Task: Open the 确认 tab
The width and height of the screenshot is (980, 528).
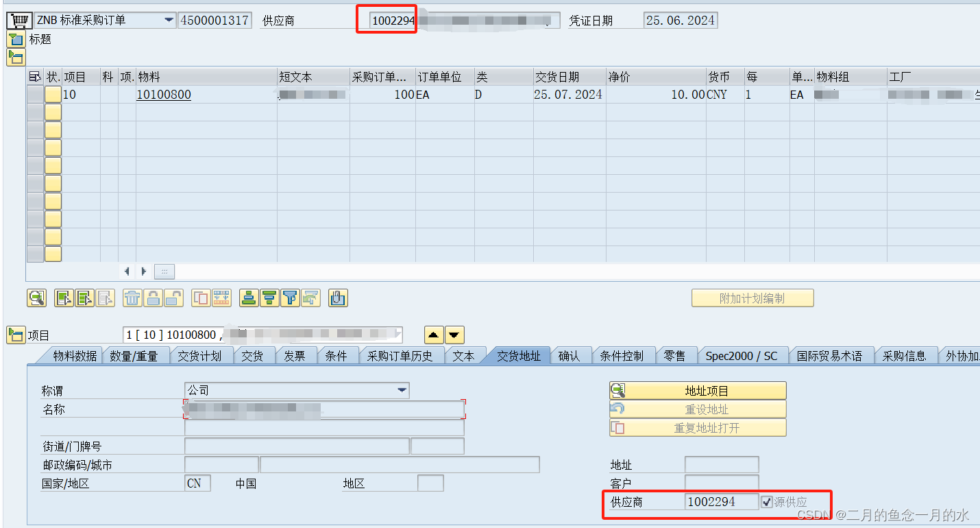Action: coord(569,356)
